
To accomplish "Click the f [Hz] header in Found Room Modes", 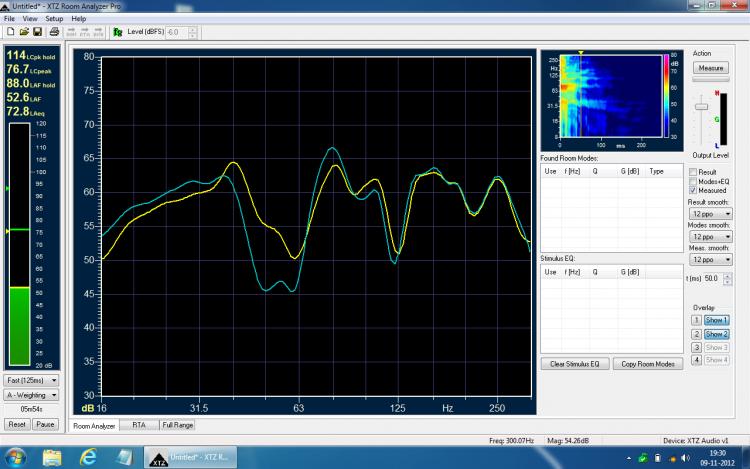I will [x=572, y=171].
